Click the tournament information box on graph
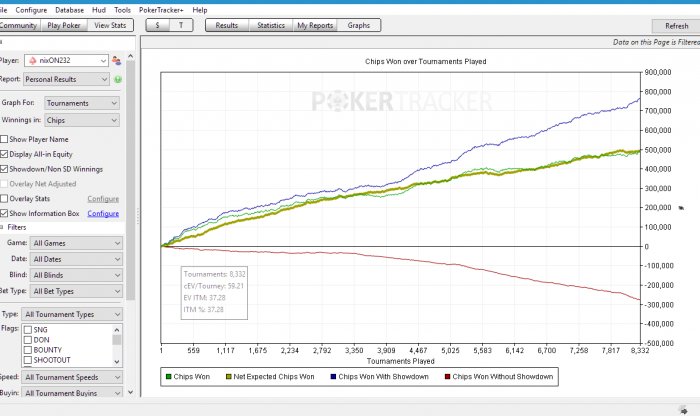 tap(214, 293)
